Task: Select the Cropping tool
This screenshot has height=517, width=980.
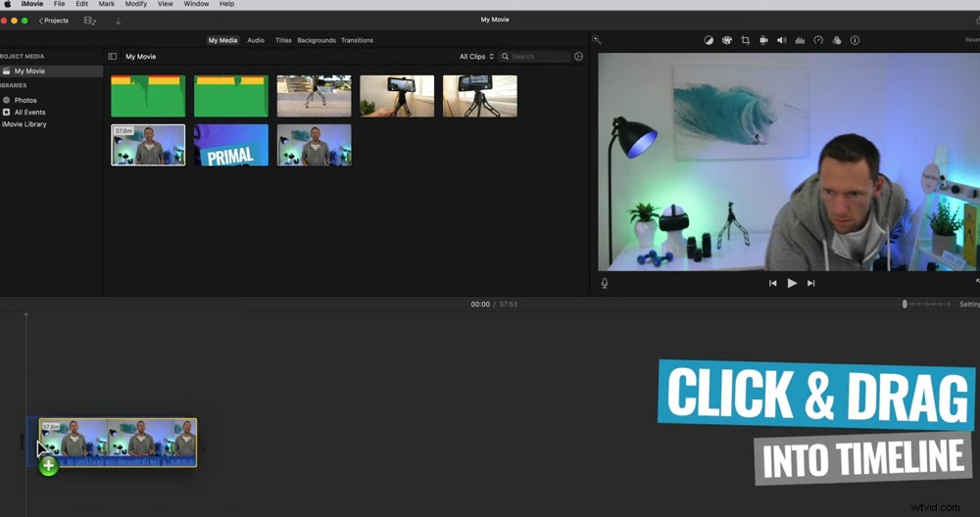Action: (745, 40)
